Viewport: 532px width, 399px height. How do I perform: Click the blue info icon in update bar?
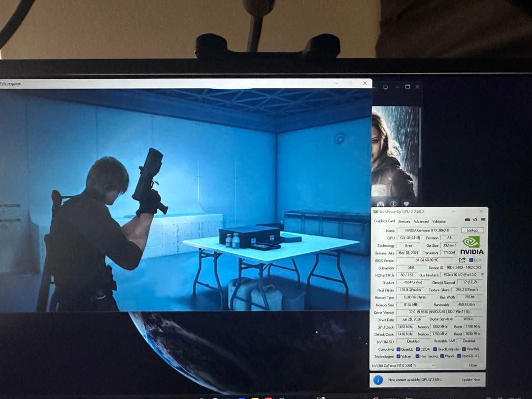point(378,380)
